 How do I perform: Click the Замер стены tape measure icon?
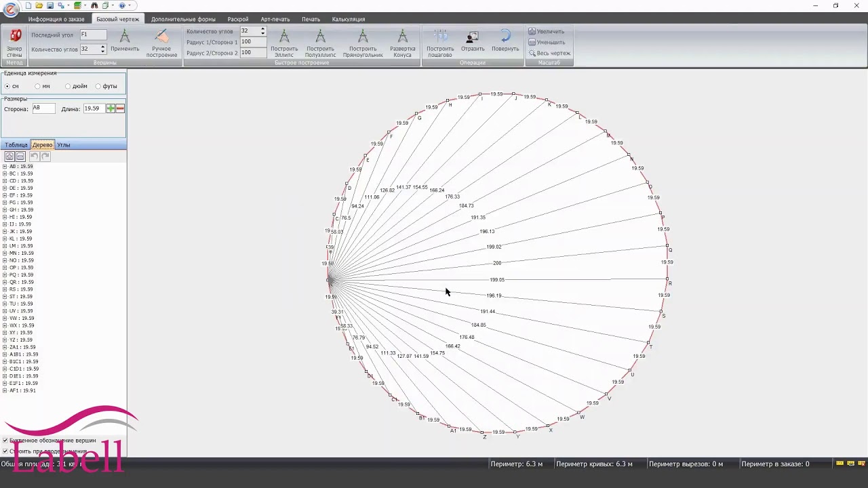(14, 36)
